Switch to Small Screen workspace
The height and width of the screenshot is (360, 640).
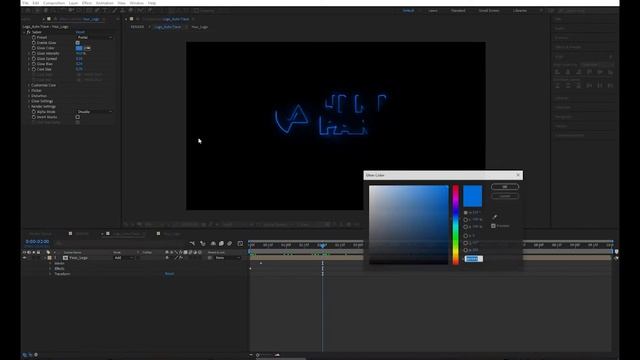point(489,11)
